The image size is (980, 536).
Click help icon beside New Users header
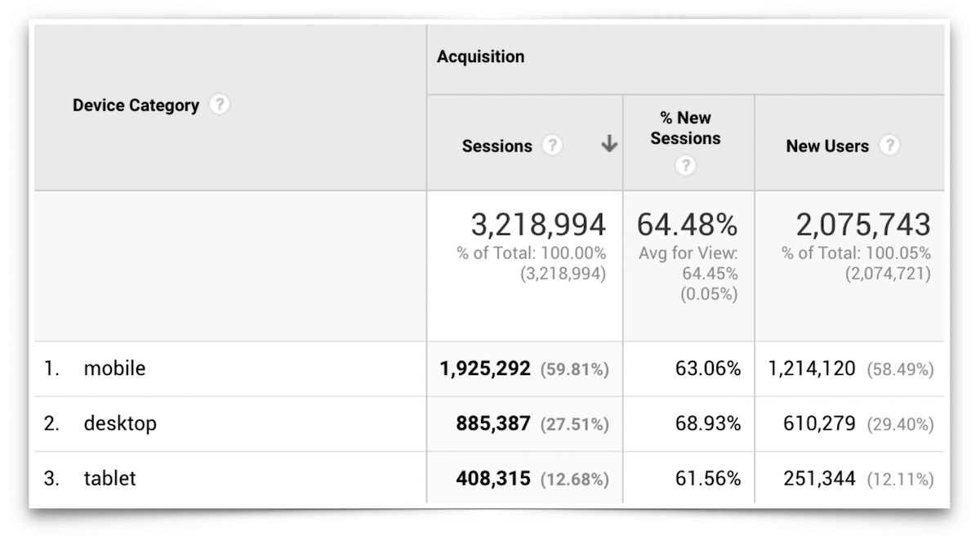889,146
